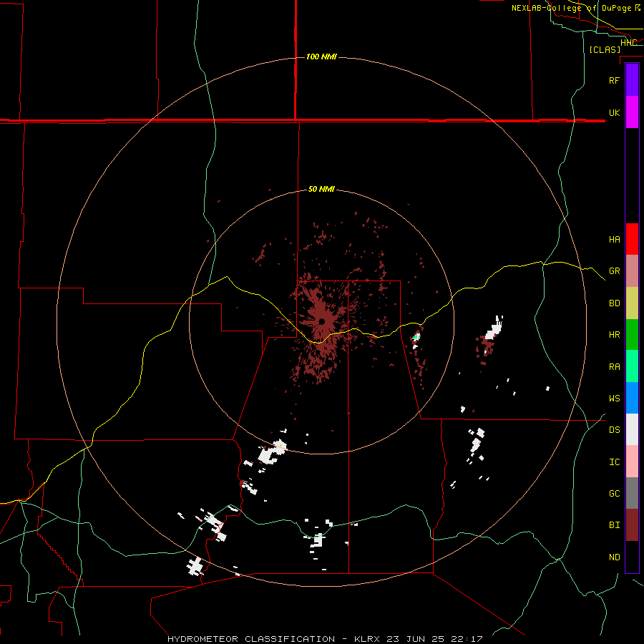Click the HHC product code text
This screenshot has width=644, height=644.
click(628, 43)
